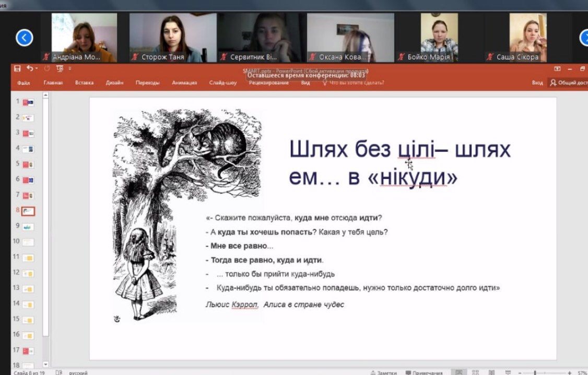Switch to the Рецензирование ribbon tab

[268, 83]
